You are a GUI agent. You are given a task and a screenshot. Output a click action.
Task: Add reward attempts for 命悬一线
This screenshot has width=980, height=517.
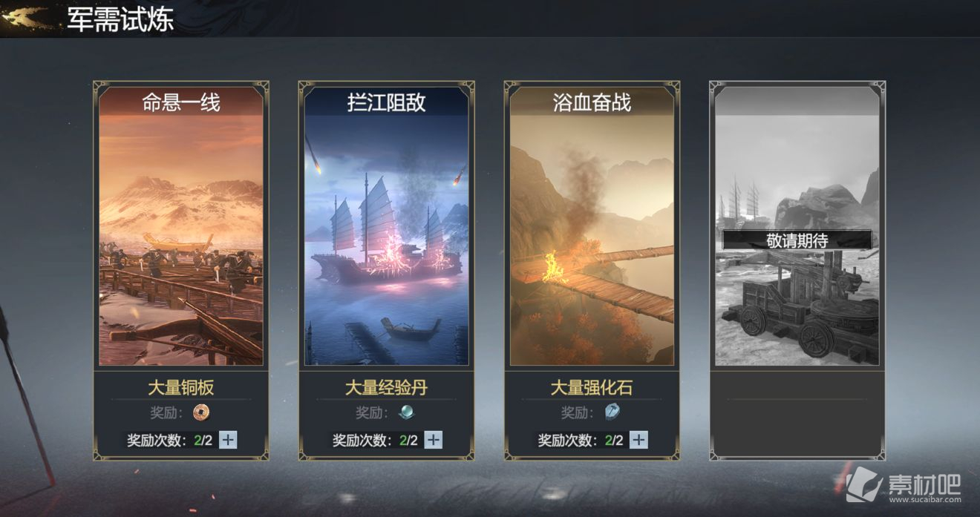pyautogui.click(x=228, y=440)
